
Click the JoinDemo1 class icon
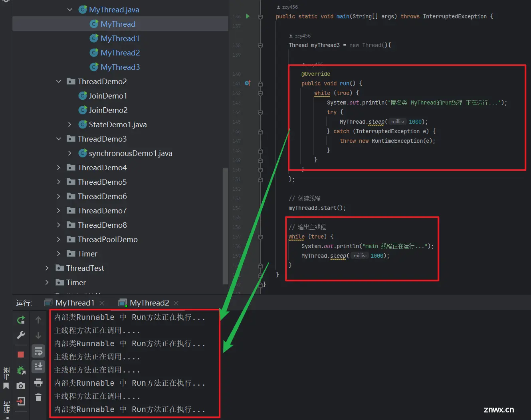click(x=83, y=96)
